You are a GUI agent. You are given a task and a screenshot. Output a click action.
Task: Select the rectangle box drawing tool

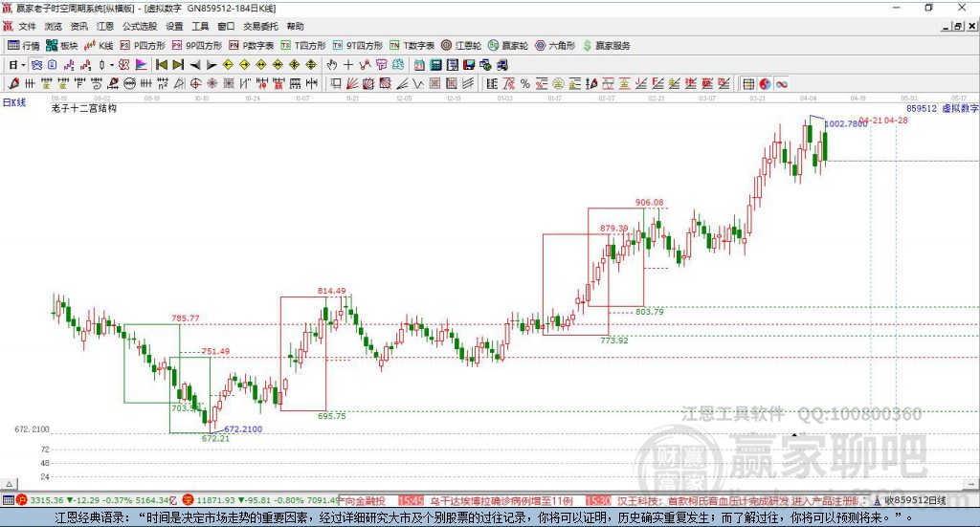336,83
